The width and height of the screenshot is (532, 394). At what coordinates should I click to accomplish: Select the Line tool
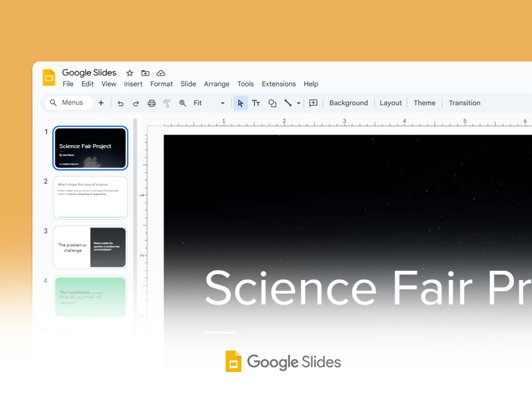click(x=288, y=103)
